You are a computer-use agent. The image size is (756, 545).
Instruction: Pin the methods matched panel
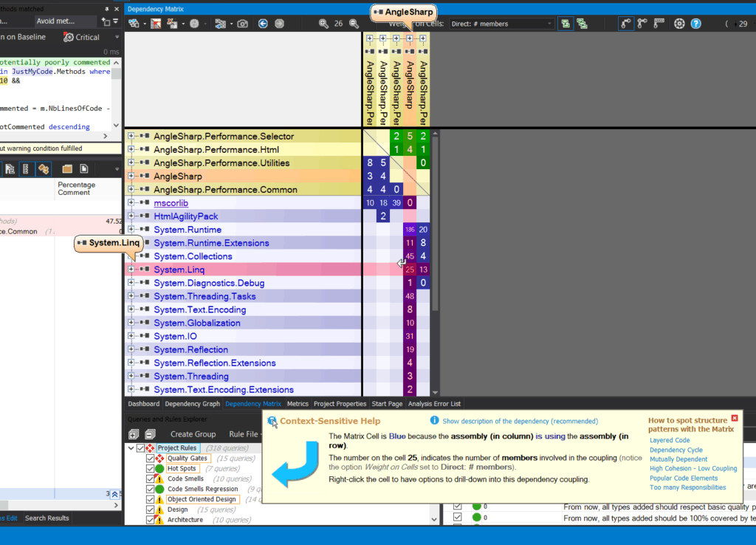(106, 9)
